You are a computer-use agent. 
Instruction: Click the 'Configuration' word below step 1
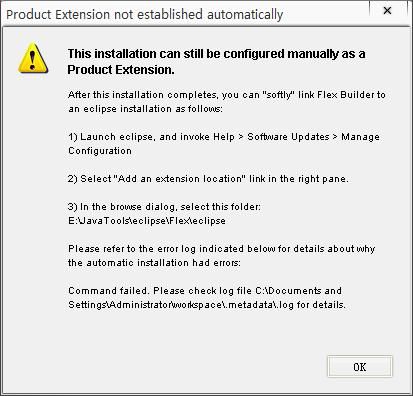(x=100, y=151)
